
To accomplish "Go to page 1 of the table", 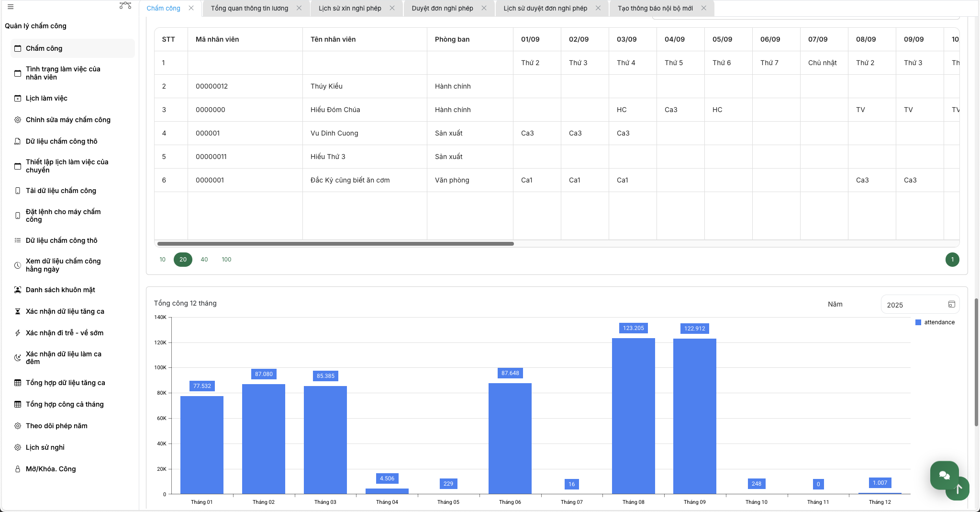I will (952, 260).
